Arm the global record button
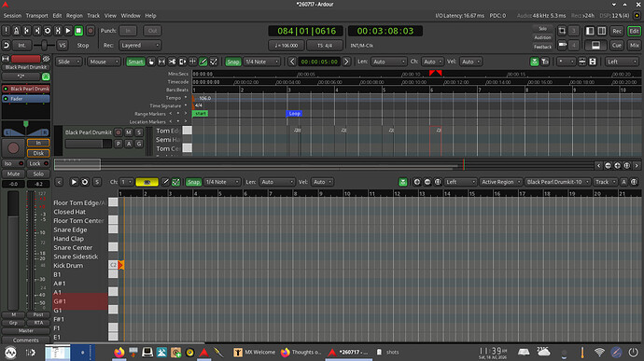The height and width of the screenshot is (361, 644). tap(91, 31)
